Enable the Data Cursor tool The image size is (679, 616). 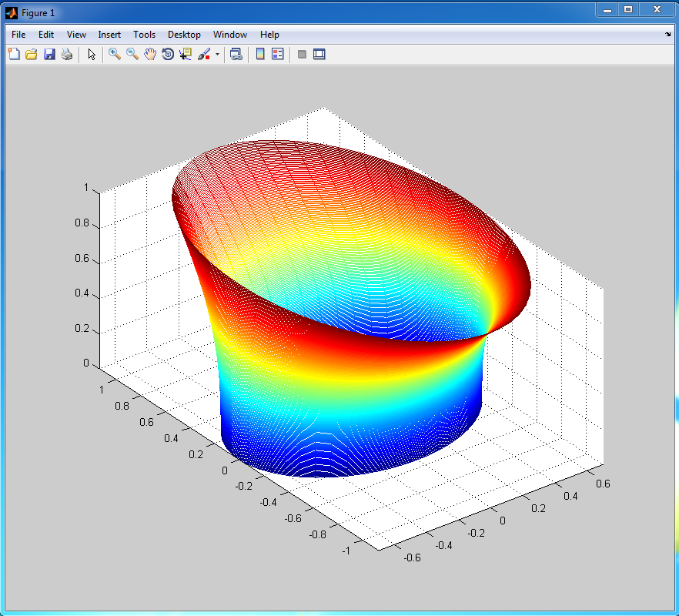coord(186,54)
